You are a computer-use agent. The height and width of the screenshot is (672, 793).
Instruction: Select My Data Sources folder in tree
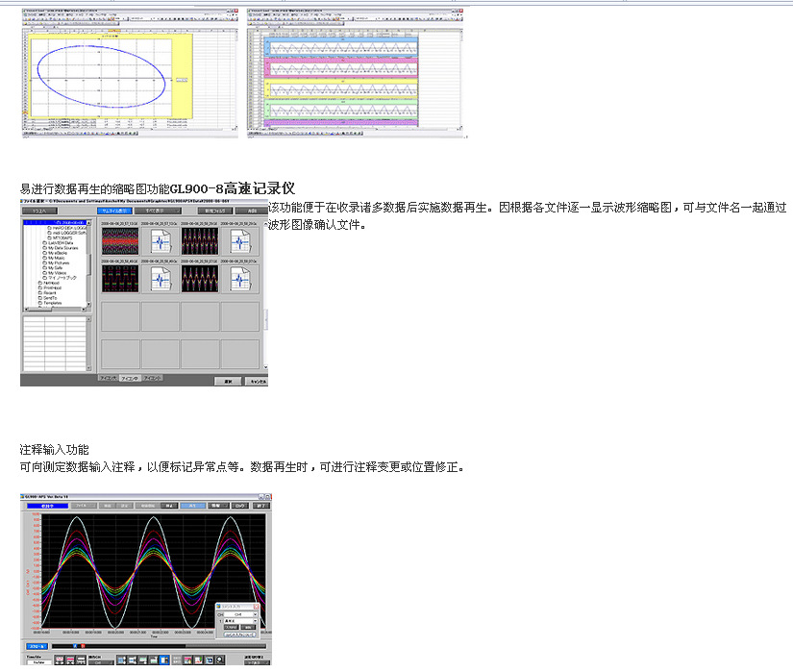61,248
